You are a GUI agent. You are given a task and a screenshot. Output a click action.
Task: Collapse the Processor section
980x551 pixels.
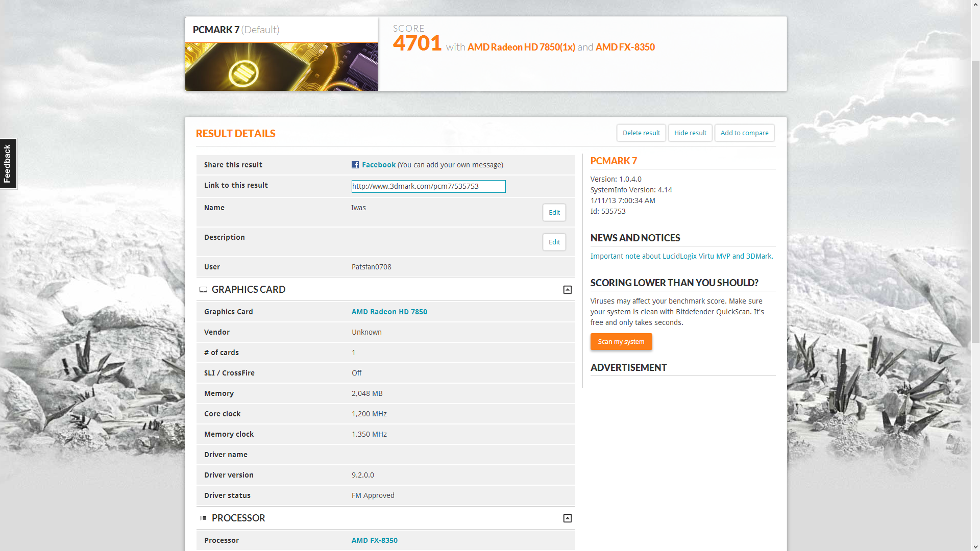click(x=567, y=518)
